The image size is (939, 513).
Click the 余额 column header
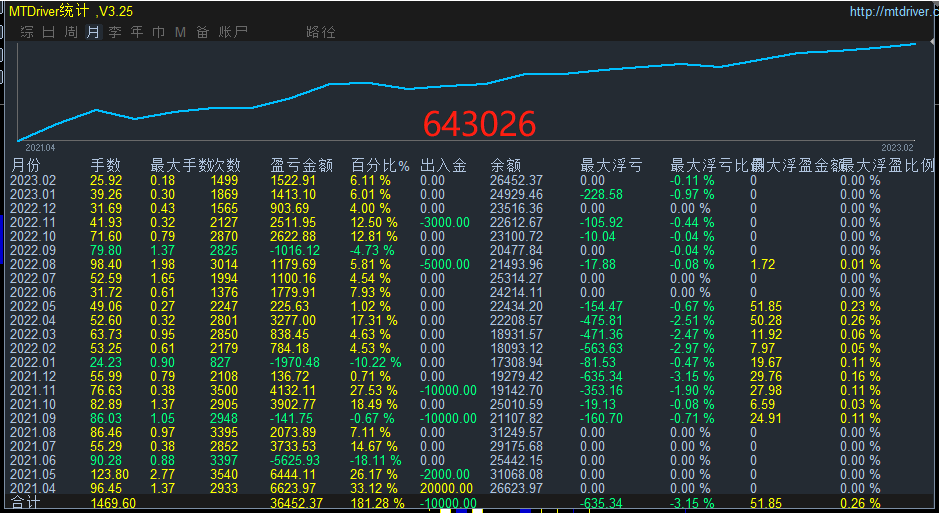pos(505,165)
